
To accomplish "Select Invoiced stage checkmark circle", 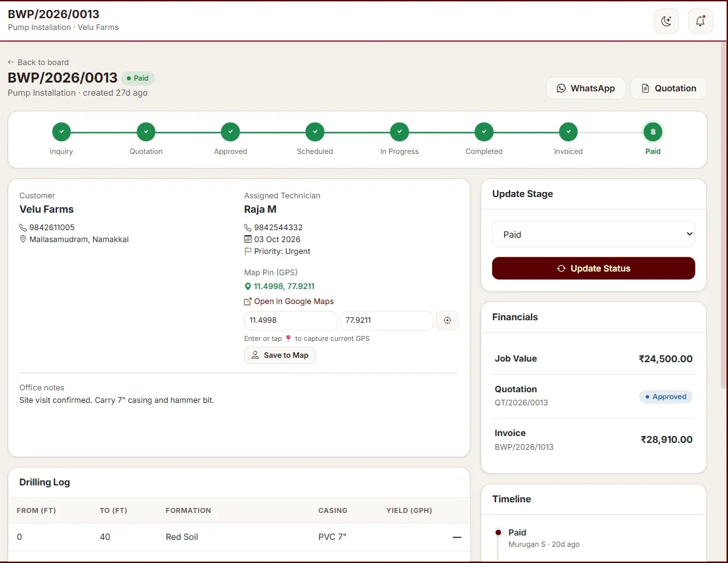I will [569, 132].
